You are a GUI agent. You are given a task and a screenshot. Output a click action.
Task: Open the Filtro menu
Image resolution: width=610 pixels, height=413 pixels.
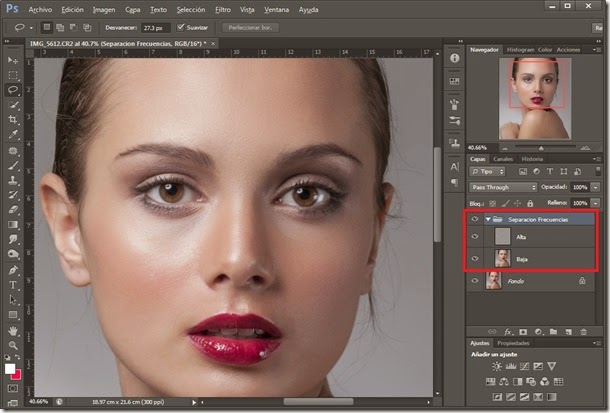coord(223,10)
